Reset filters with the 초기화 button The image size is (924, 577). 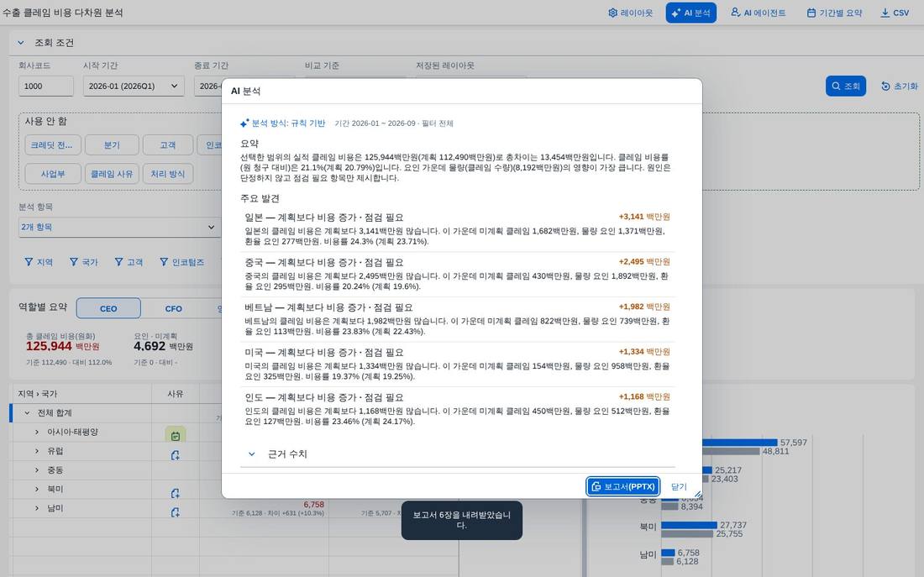click(900, 86)
